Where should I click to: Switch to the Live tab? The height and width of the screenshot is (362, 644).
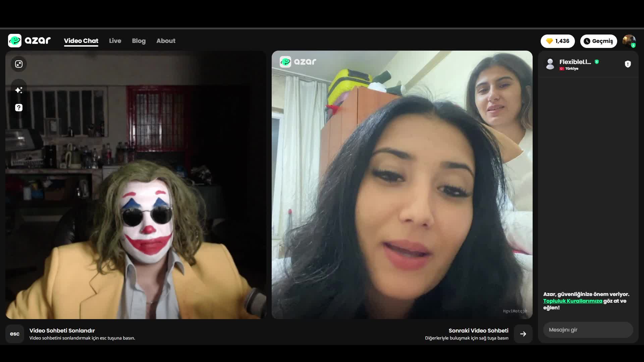pos(115,41)
